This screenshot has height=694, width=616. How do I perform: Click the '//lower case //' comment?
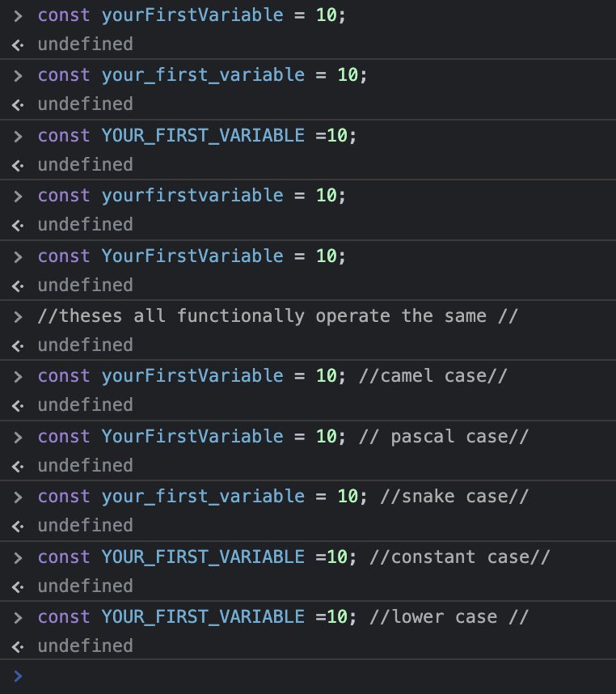click(x=449, y=616)
